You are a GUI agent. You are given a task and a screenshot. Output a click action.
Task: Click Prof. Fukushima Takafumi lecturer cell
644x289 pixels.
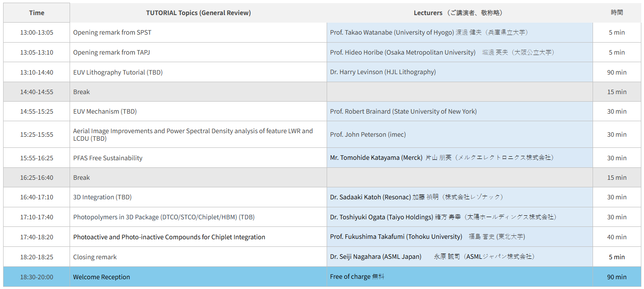(x=427, y=237)
